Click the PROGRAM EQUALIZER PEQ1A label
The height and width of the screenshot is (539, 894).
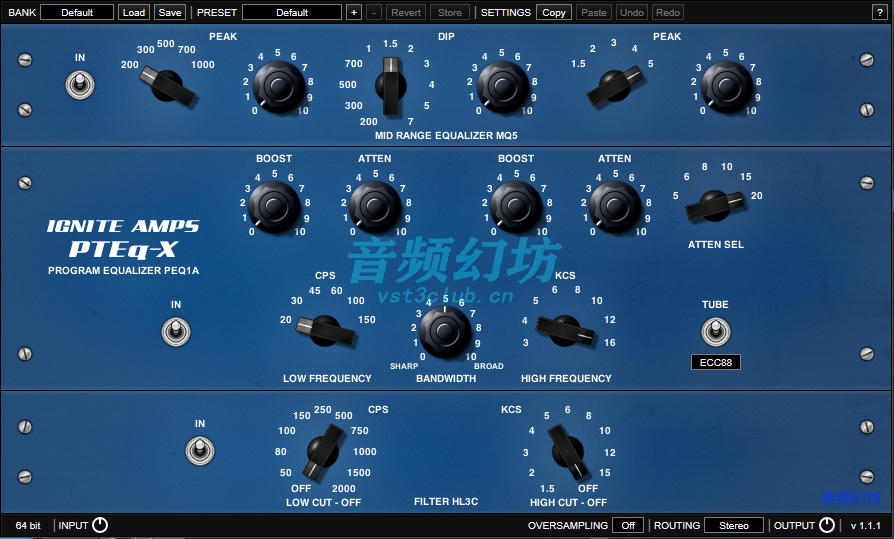coord(123,270)
